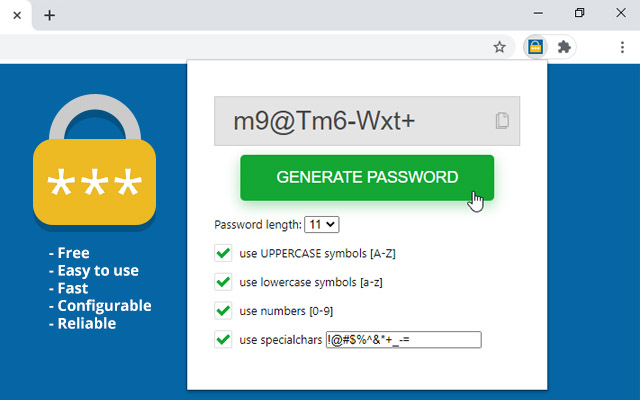Maximize the browser window
The width and height of the screenshot is (640, 400).
tap(579, 13)
